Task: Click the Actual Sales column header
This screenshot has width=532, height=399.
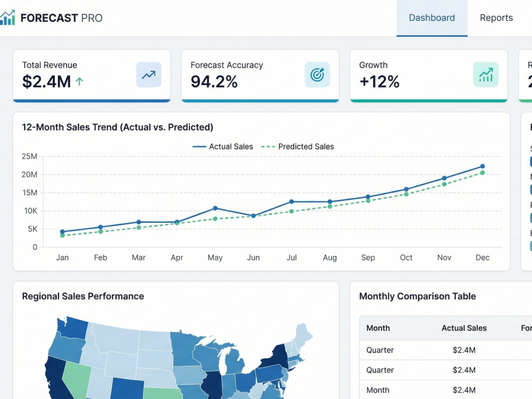Action: point(464,328)
